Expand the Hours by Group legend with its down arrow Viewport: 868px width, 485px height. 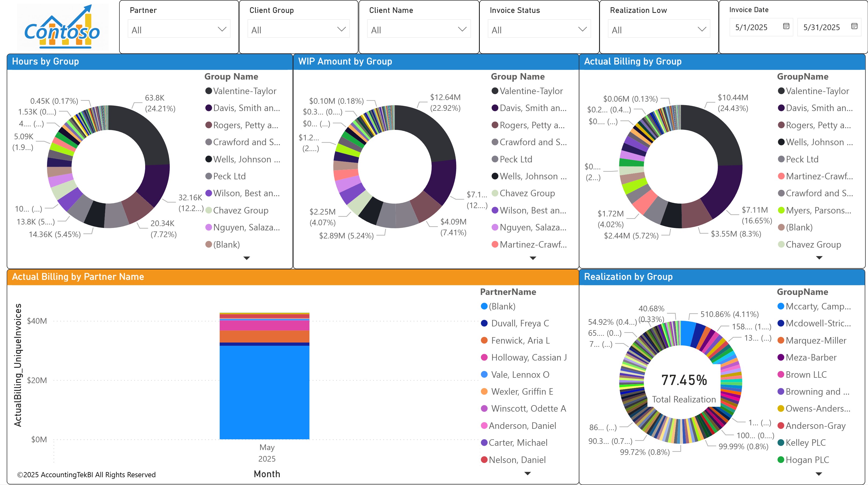(247, 258)
